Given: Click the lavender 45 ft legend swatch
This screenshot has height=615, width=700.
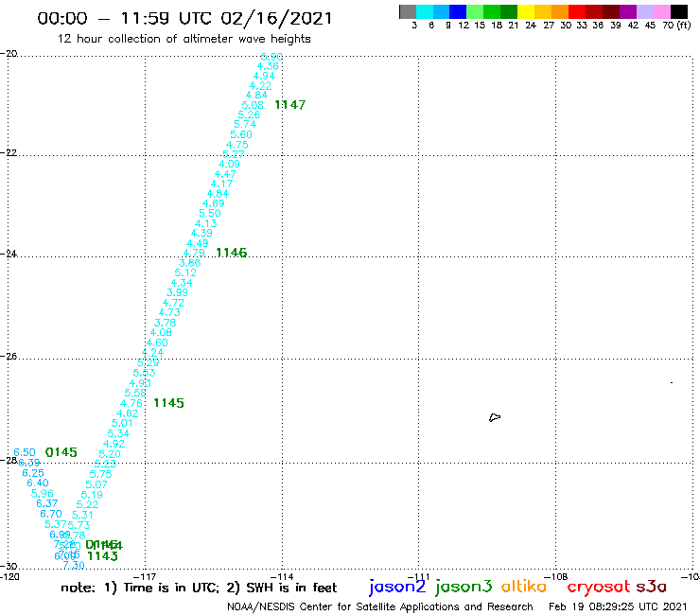Looking at the screenshot, I should [x=644, y=11].
